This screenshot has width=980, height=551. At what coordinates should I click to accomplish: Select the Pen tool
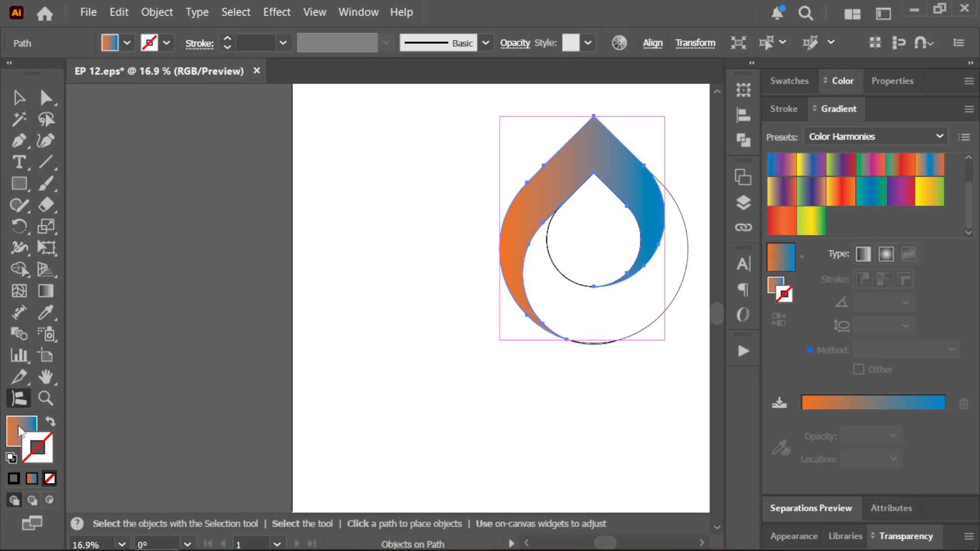19,141
